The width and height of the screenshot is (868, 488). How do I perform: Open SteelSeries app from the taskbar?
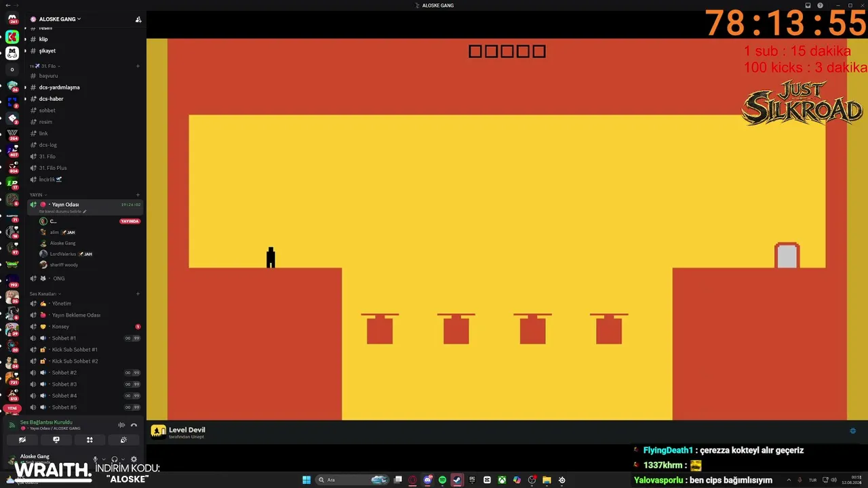pos(561,480)
